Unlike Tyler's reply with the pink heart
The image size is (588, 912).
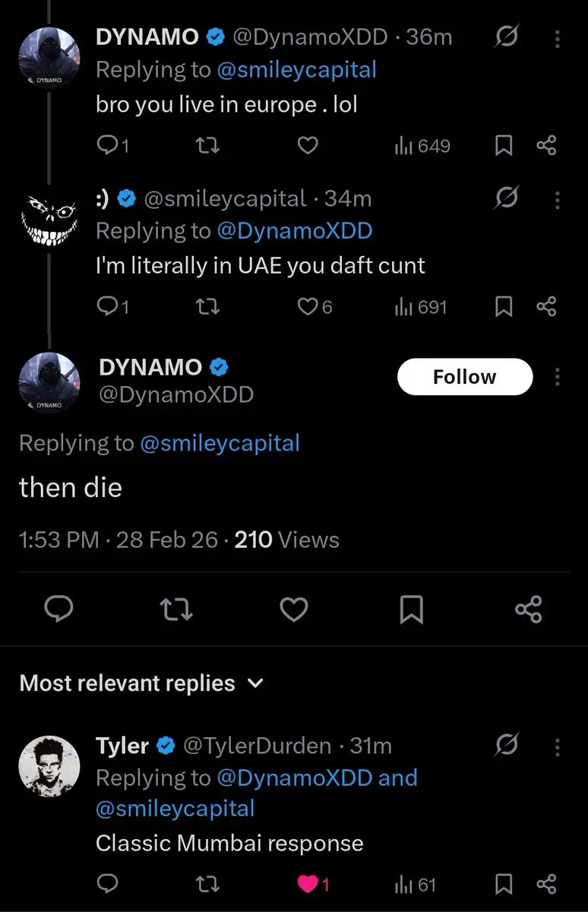pos(312,885)
